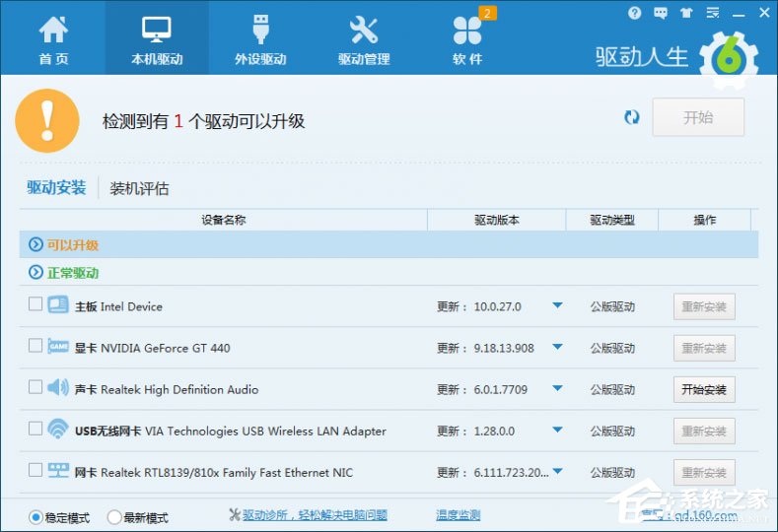Open version dropdown for 9.18.13.908

(557, 347)
